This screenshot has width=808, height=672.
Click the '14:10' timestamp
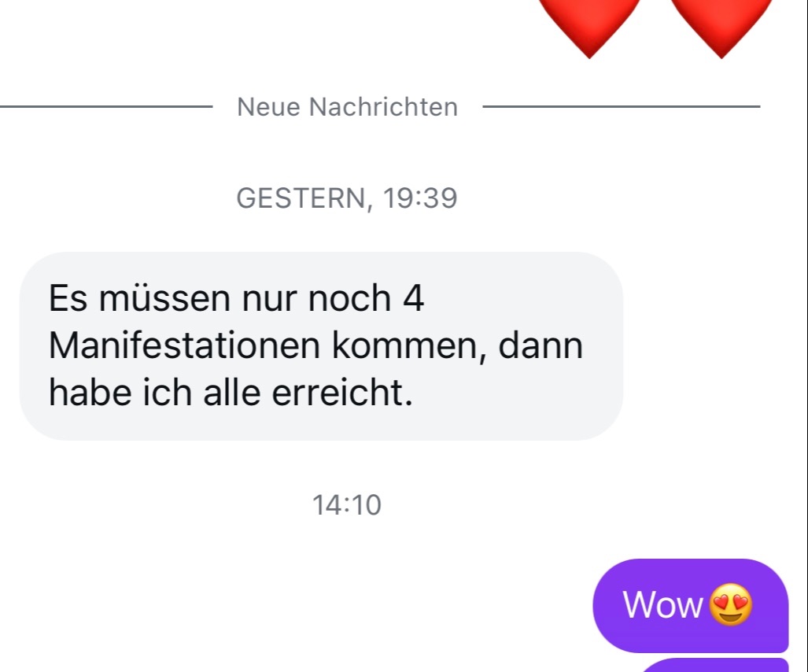click(x=347, y=504)
